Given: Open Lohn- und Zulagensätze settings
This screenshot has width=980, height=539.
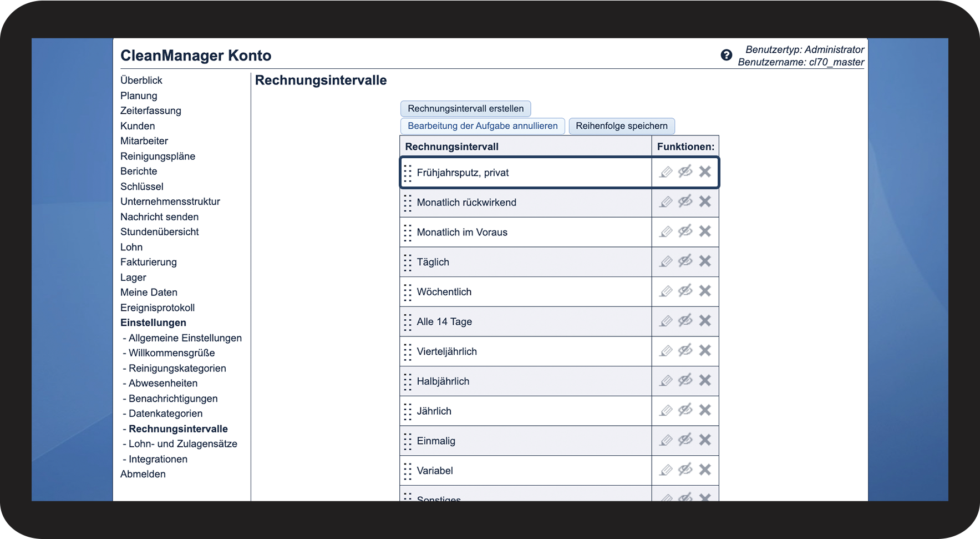Looking at the screenshot, I should (x=182, y=444).
